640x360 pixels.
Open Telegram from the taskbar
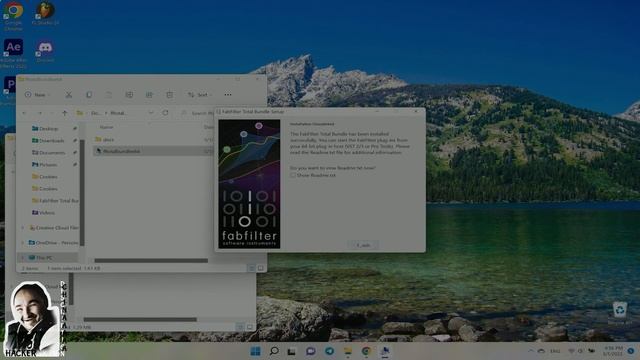pyautogui.click(x=329, y=351)
